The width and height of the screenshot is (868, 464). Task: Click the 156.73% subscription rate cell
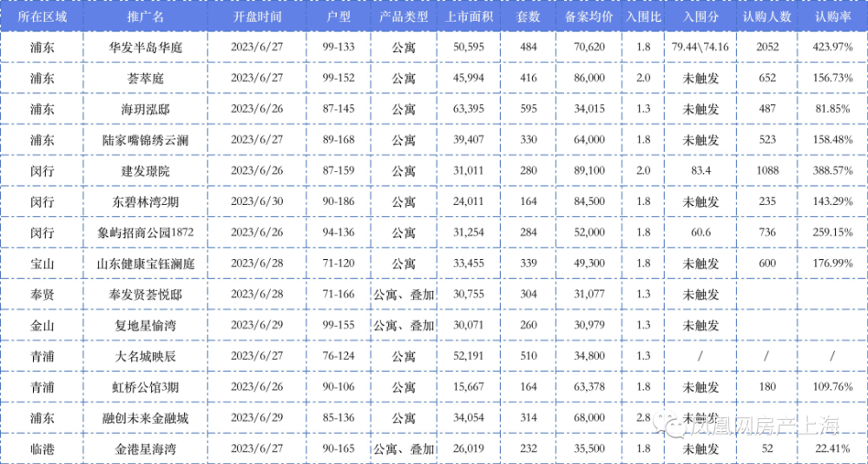(x=832, y=78)
